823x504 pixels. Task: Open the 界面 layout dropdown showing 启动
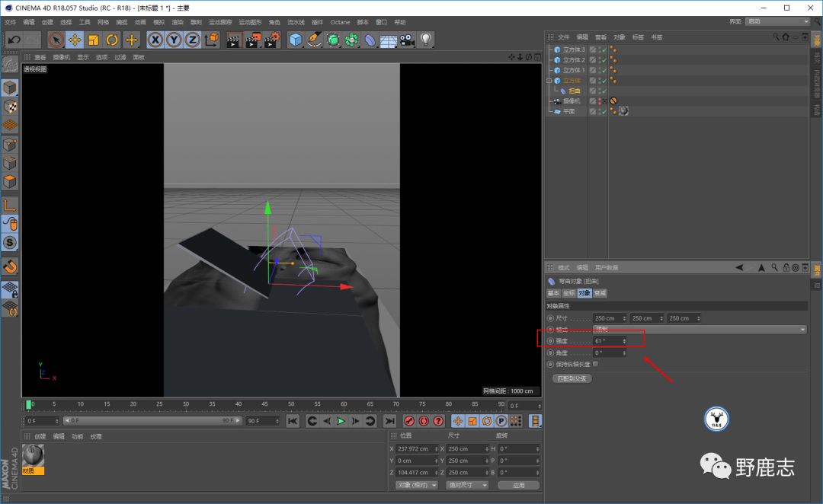(777, 21)
